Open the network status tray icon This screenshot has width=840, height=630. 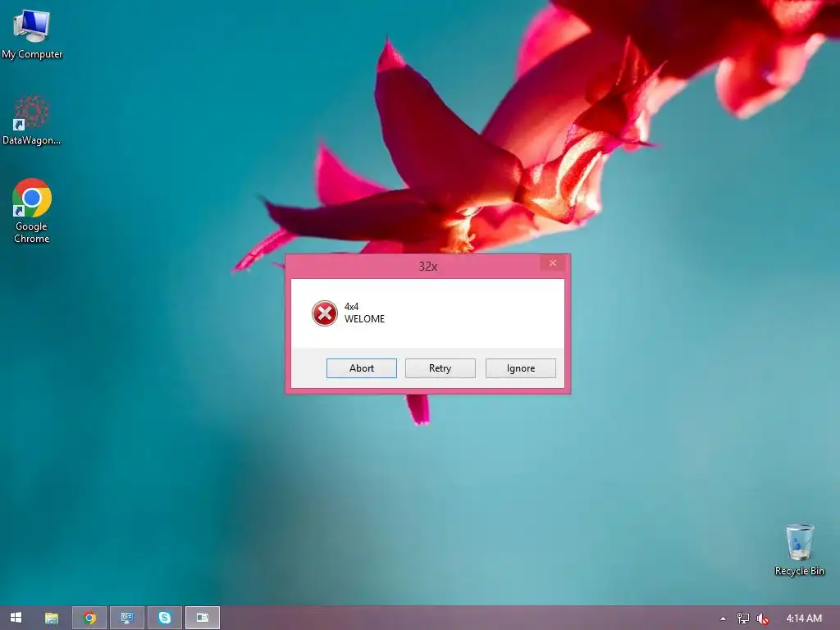tap(742, 619)
